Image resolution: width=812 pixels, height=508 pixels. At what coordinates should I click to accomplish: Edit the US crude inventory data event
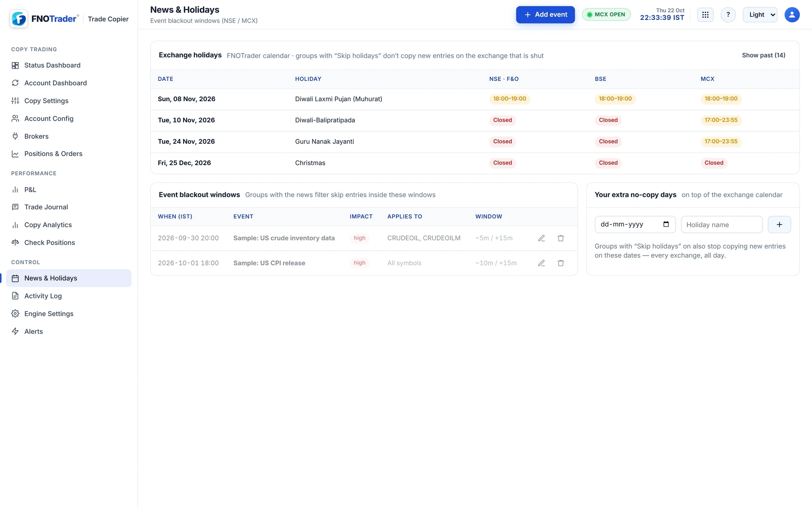click(541, 238)
